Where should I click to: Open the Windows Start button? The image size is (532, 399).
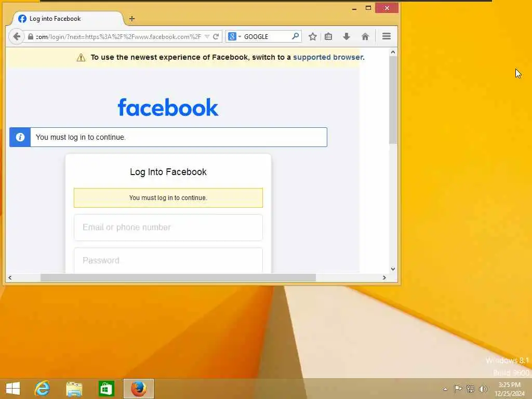click(x=13, y=389)
